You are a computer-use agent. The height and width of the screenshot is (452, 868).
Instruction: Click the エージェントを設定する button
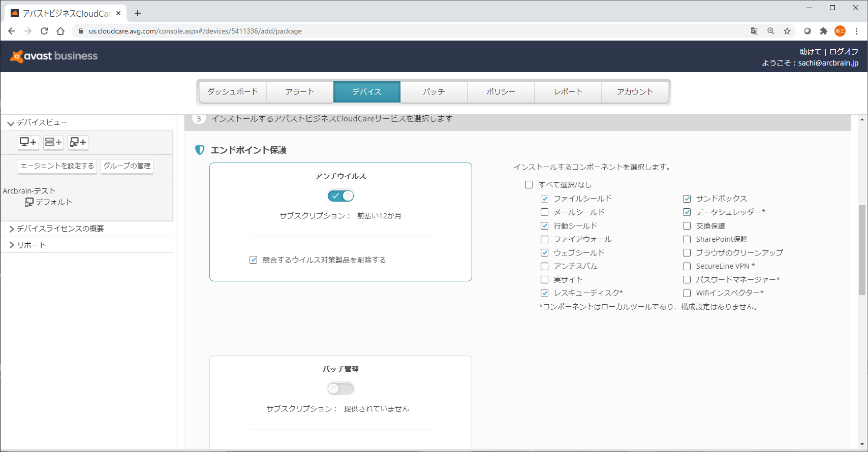click(x=57, y=166)
